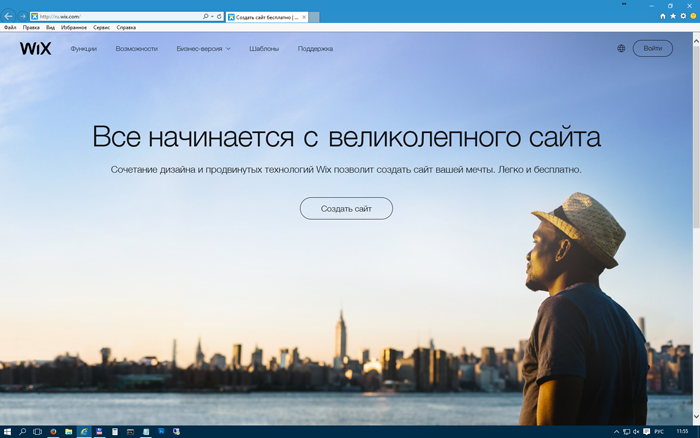Expand the address bar dropdown arrow
The image size is (700, 438).
[212, 17]
